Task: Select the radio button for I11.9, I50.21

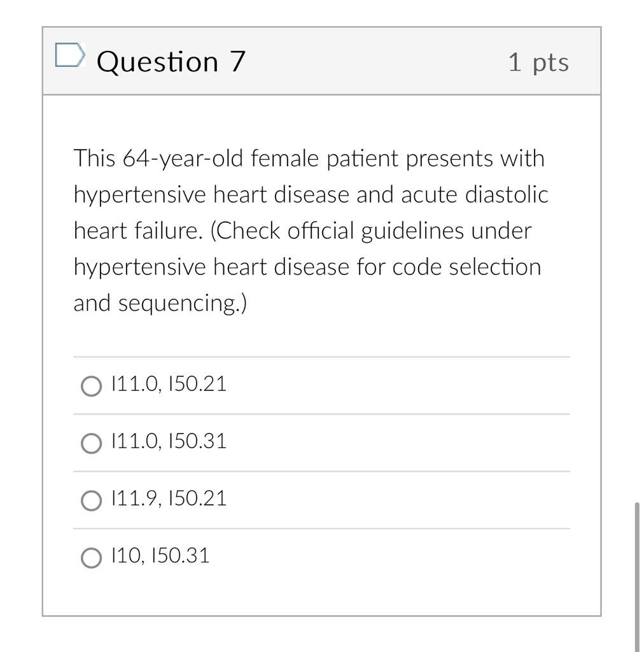Action: click(92, 500)
